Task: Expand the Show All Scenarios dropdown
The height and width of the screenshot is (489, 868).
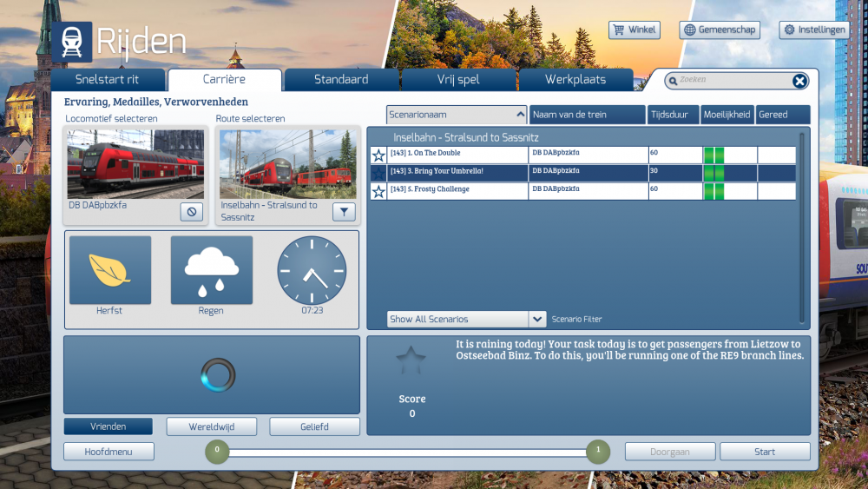Action: pyautogui.click(x=537, y=319)
